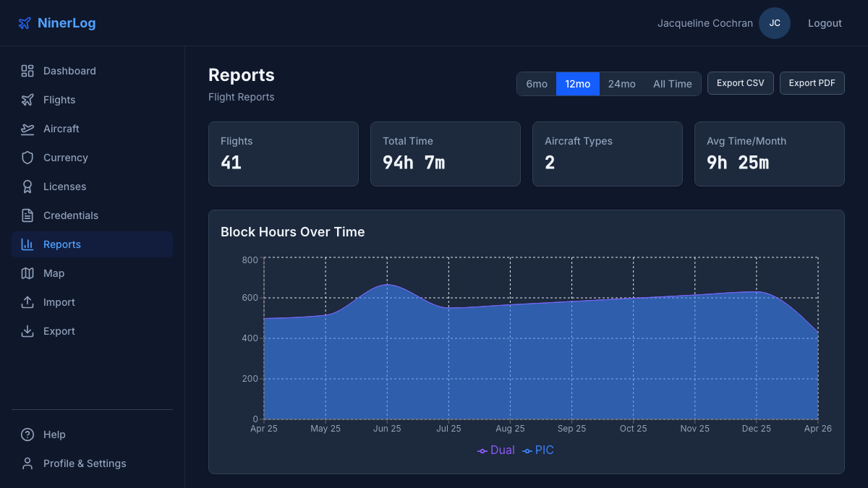The height and width of the screenshot is (488, 868).
Task: Click the JC user avatar
Action: tap(775, 23)
